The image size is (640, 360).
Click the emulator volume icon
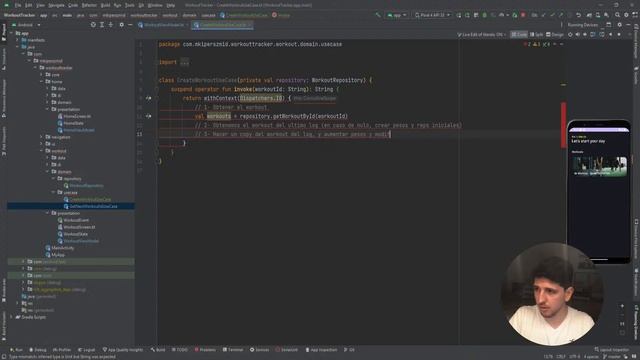578,35
